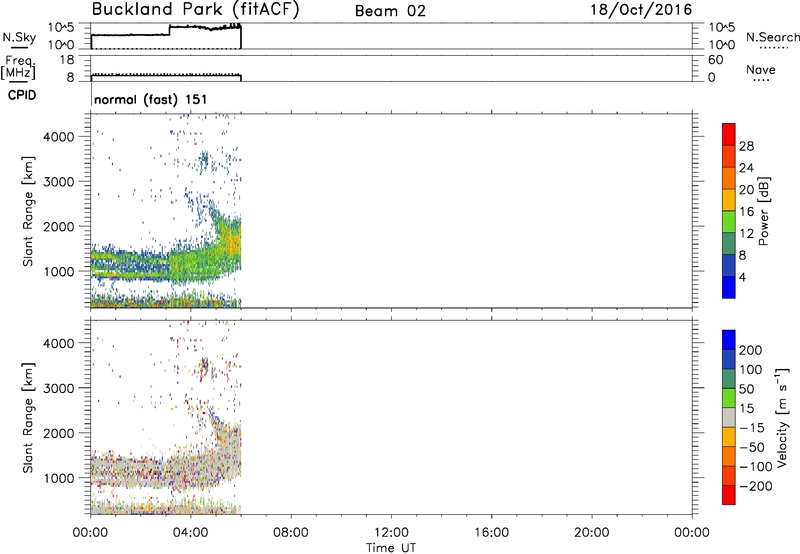
Task: Click the '04:00' time axis label
Action: point(191,533)
